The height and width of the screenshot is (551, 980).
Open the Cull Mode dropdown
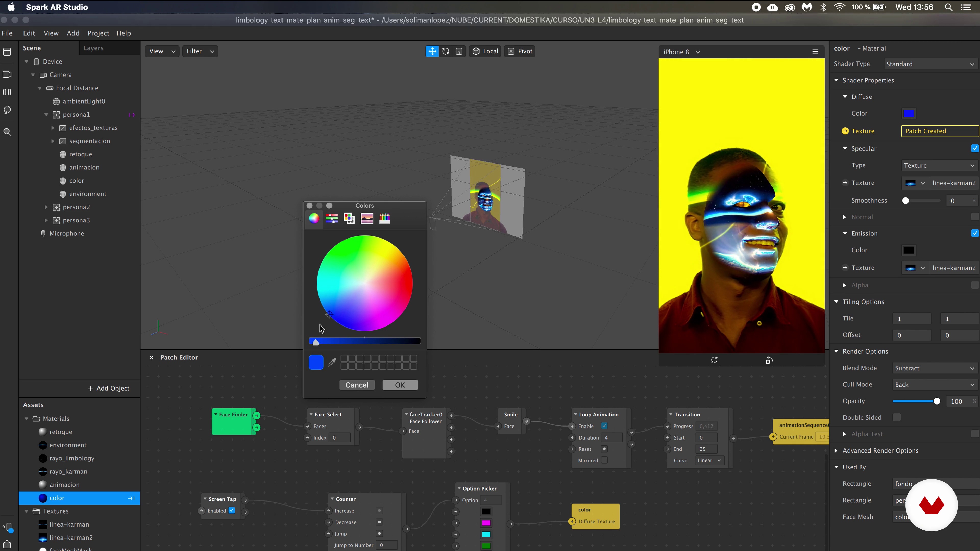point(935,385)
